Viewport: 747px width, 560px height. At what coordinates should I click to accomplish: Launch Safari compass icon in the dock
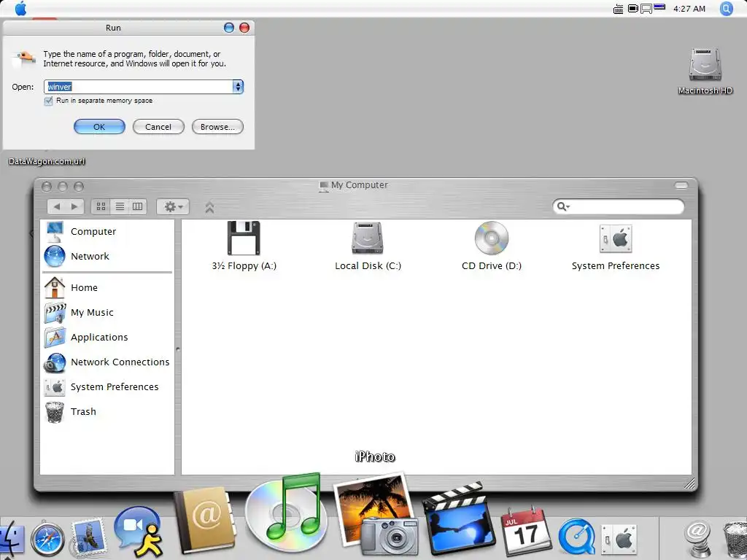(x=47, y=540)
